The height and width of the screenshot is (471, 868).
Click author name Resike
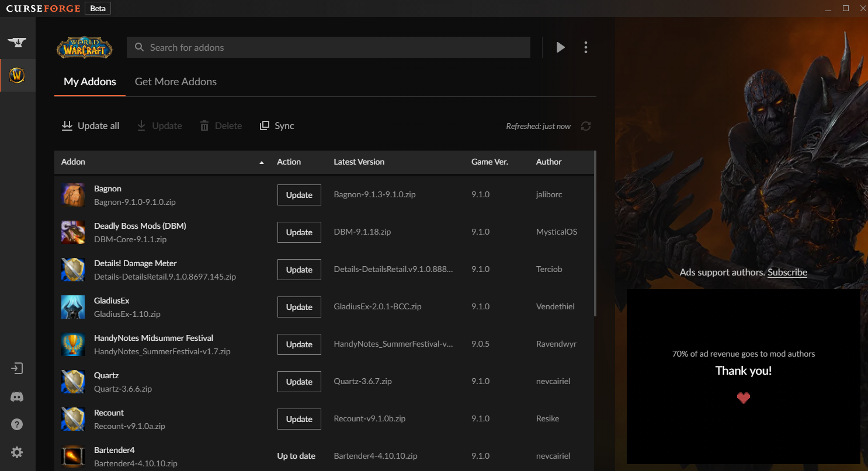point(548,418)
